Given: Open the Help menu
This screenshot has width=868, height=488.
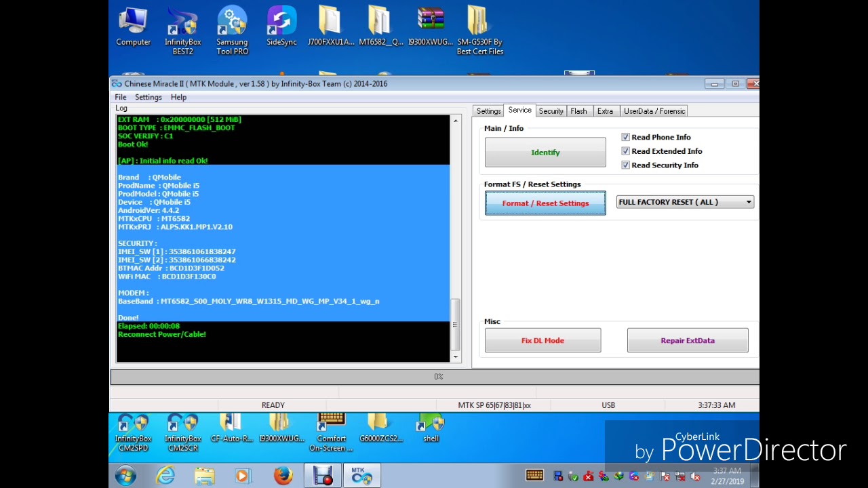Looking at the screenshot, I should pos(178,97).
